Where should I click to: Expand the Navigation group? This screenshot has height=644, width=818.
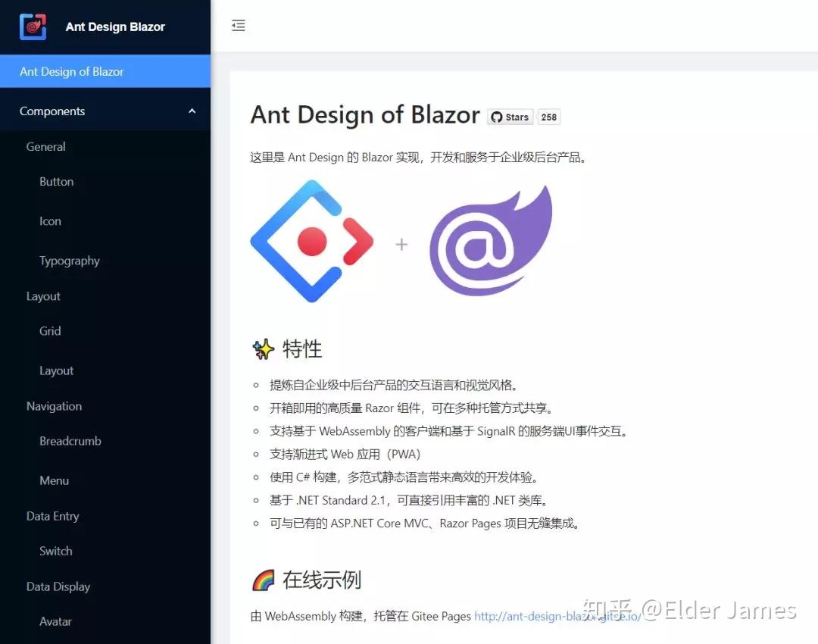coord(53,406)
